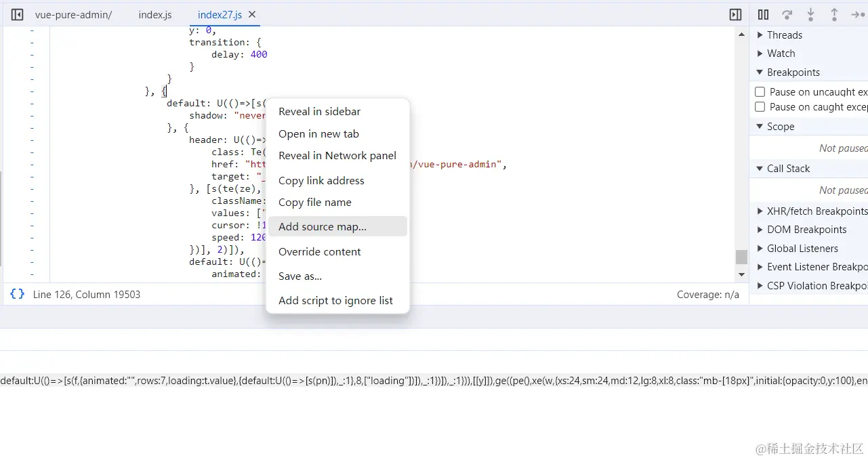Viewport: 868px width, 460px height.
Task: Toggle the debugger sidebar icon
Action: (x=735, y=14)
